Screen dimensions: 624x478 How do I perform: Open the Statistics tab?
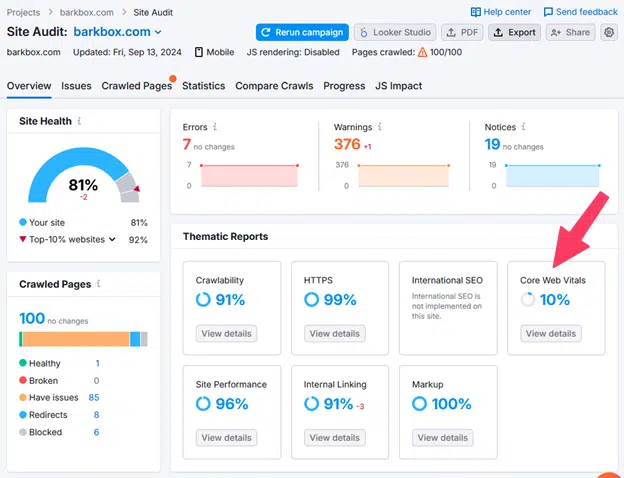pos(203,86)
